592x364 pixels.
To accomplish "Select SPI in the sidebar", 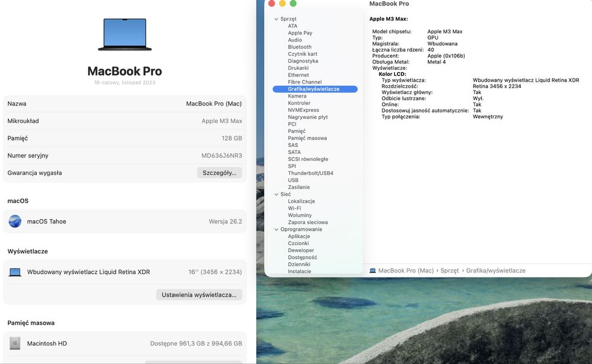I will [292, 166].
